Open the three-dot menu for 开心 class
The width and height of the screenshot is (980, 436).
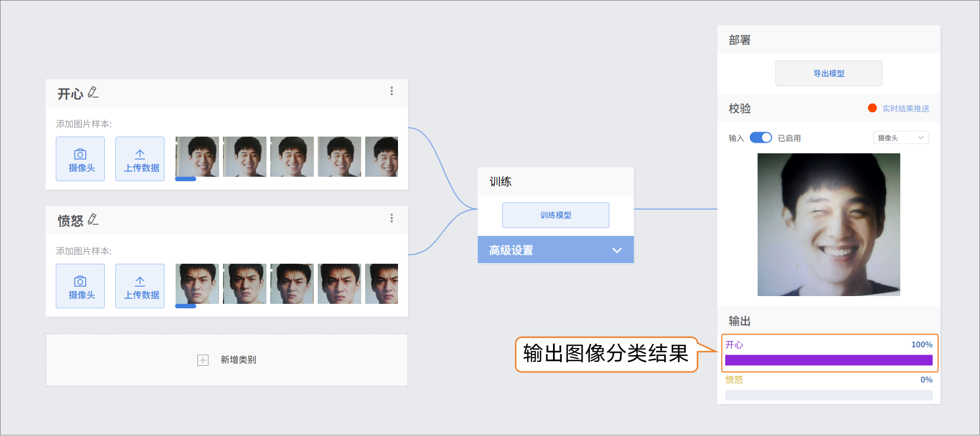(391, 91)
